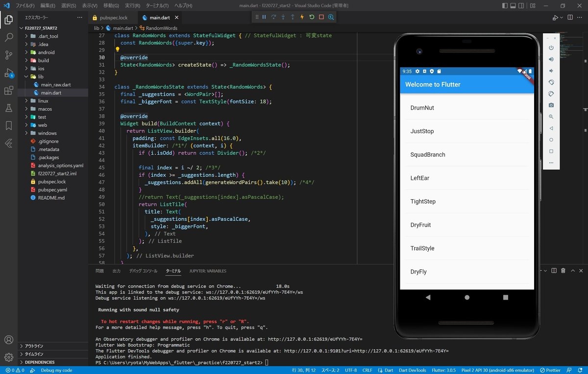Image resolution: width=588 pixels, height=374 pixels.
Task: Open the Extensions view
Action: click(9, 91)
